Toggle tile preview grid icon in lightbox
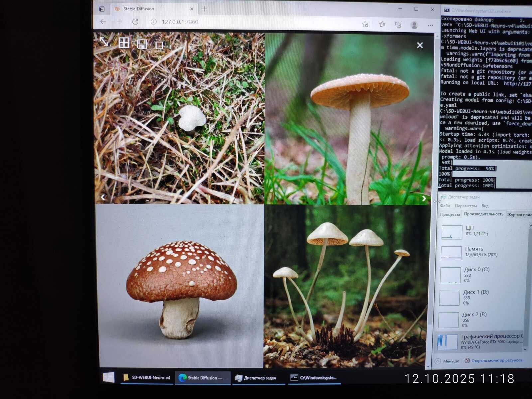Screen dimensions: 532x399 tap(124, 43)
